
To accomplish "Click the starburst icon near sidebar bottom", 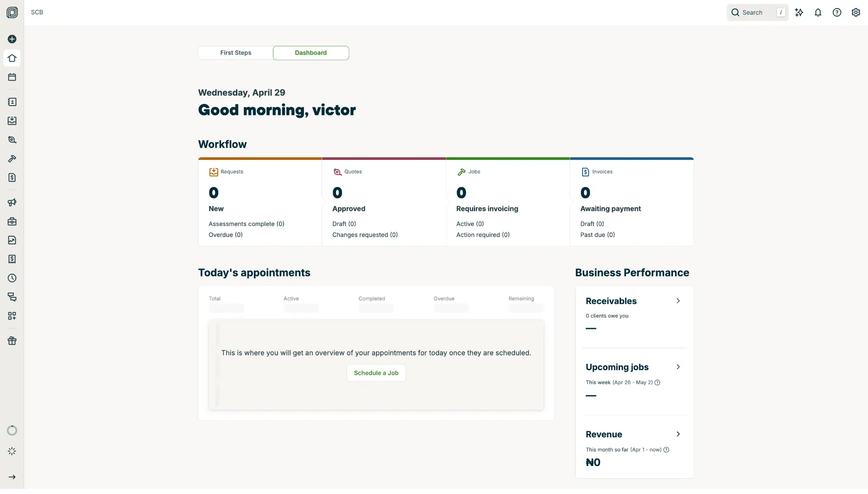I will tap(12, 451).
